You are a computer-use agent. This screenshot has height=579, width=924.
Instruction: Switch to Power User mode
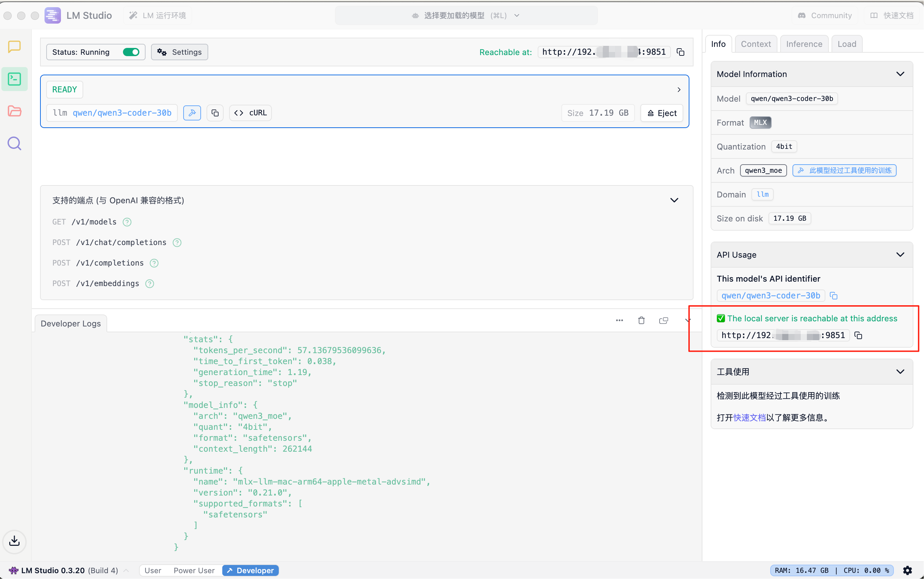pos(194,570)
